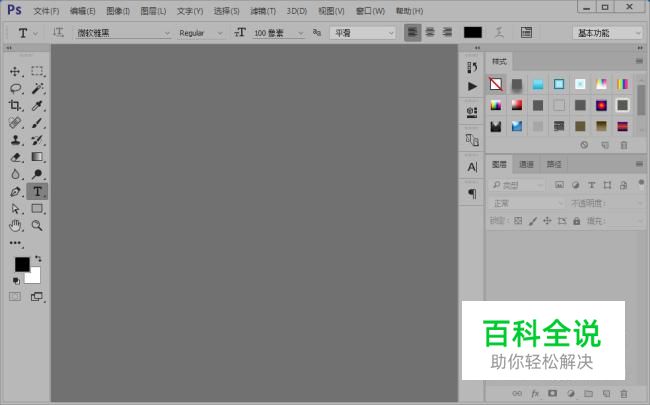Open the Filter menu
This screenshot has width=650, height=405.
point(263,11)
